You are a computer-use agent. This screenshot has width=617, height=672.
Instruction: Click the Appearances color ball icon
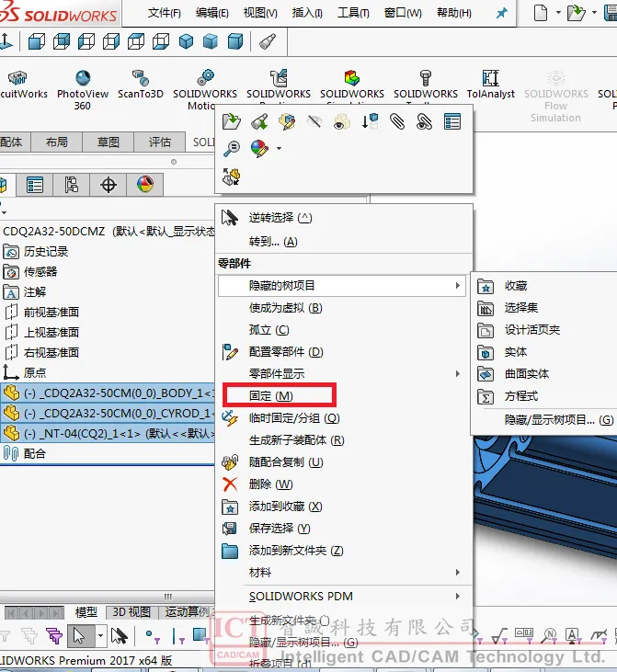pyautogui.click(x=259, y=149)
